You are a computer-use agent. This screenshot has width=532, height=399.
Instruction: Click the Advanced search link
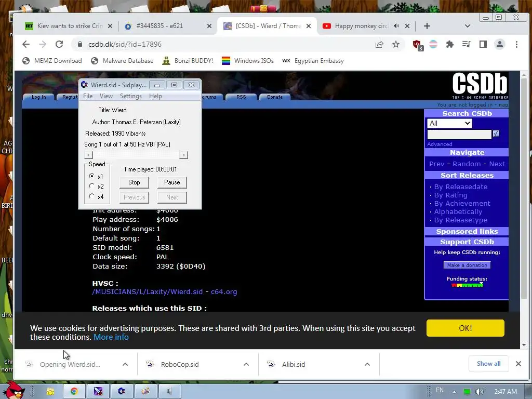pos(440,144)
